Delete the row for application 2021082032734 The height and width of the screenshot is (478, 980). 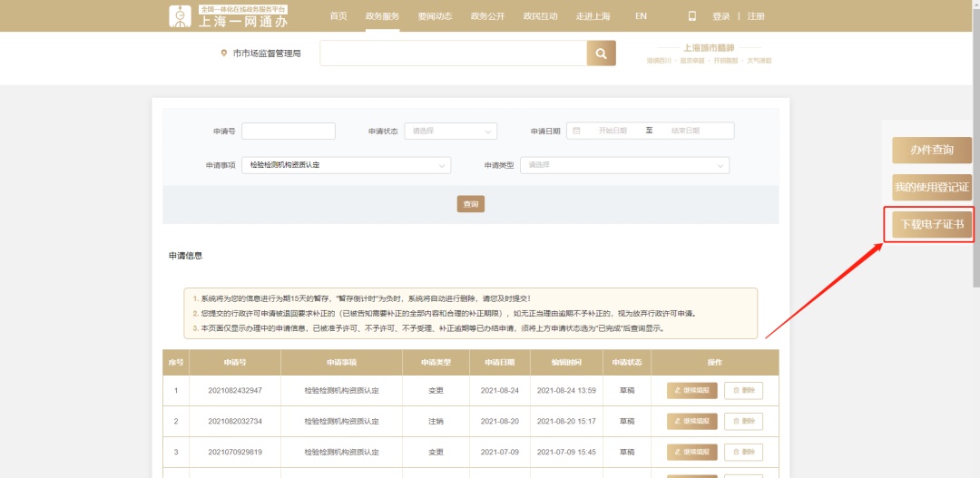(x=743, y=422)
